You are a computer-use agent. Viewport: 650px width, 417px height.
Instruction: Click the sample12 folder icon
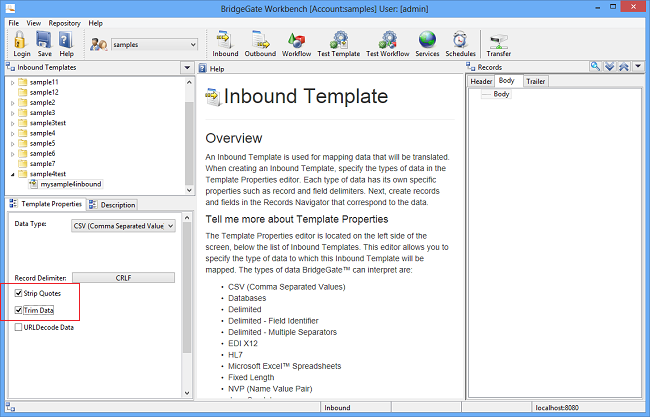click(x=23, y=92)
